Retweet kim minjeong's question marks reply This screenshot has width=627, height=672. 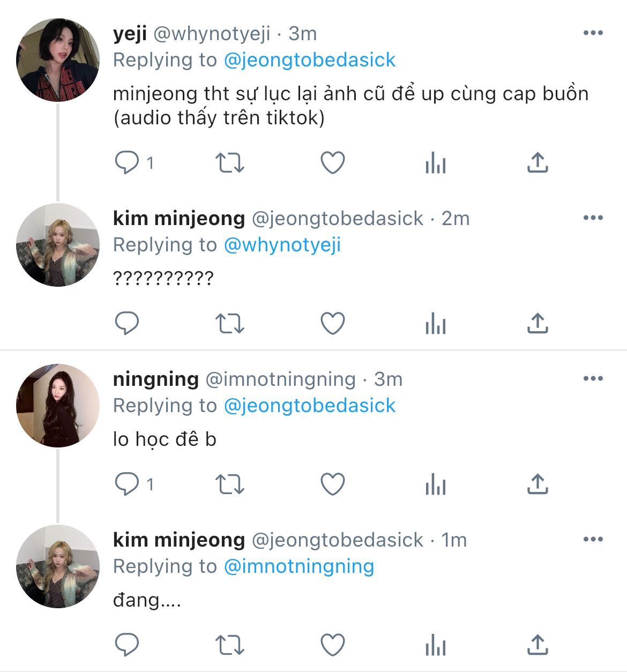coord(229,323)
